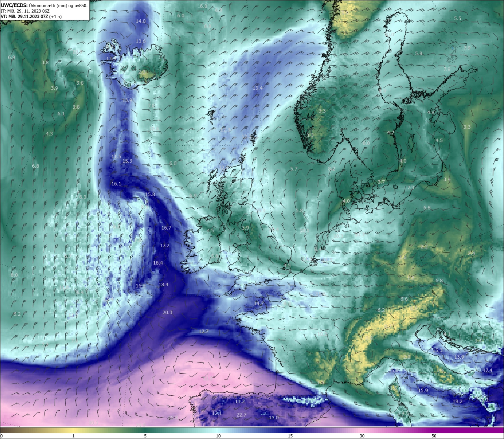Click the 14.7 value label
This screenshot has height=439, width=504.
[259, 304]
